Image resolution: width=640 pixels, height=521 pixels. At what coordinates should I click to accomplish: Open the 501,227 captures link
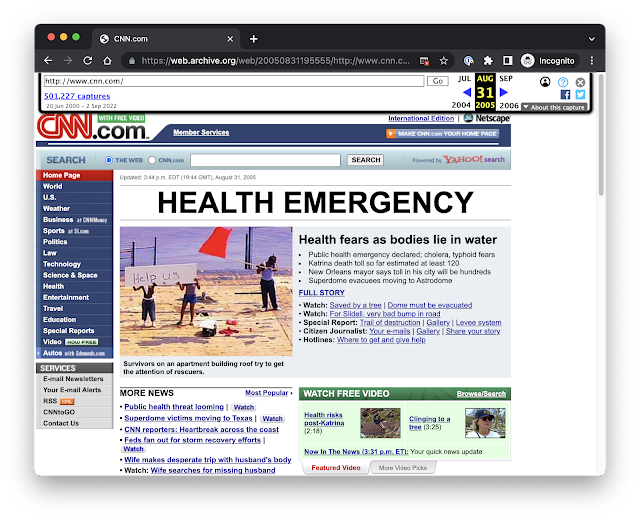pyautogui.click(x=77, y=96)
